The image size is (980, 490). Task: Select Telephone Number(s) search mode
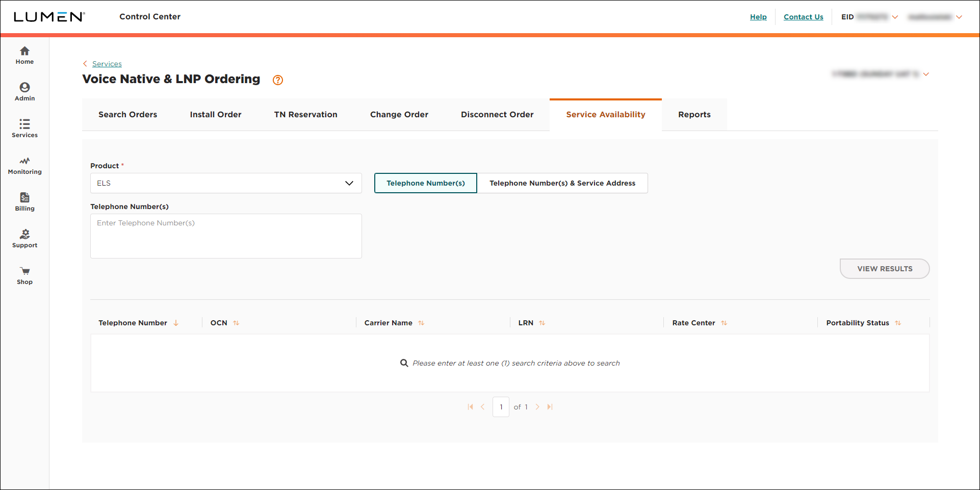click(x=426, y=183)
